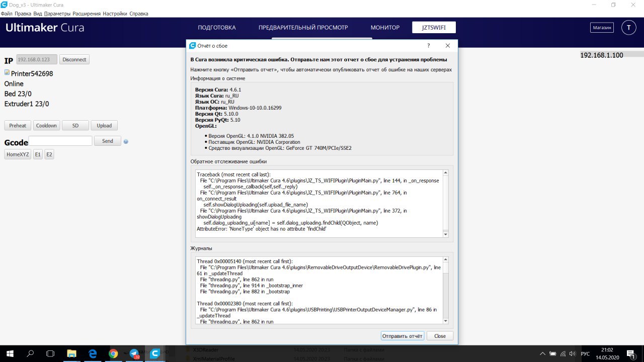Open the clock and date flyout
This screenshot has height=362, width=644.
(607, 353)
